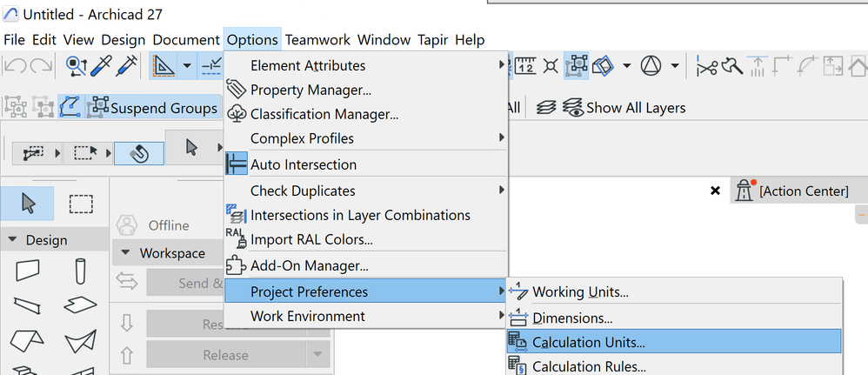Viewport: 868px width, 375px height.
Task: Collapse the Workspace panel section
Action: click(x=124, y=253)
